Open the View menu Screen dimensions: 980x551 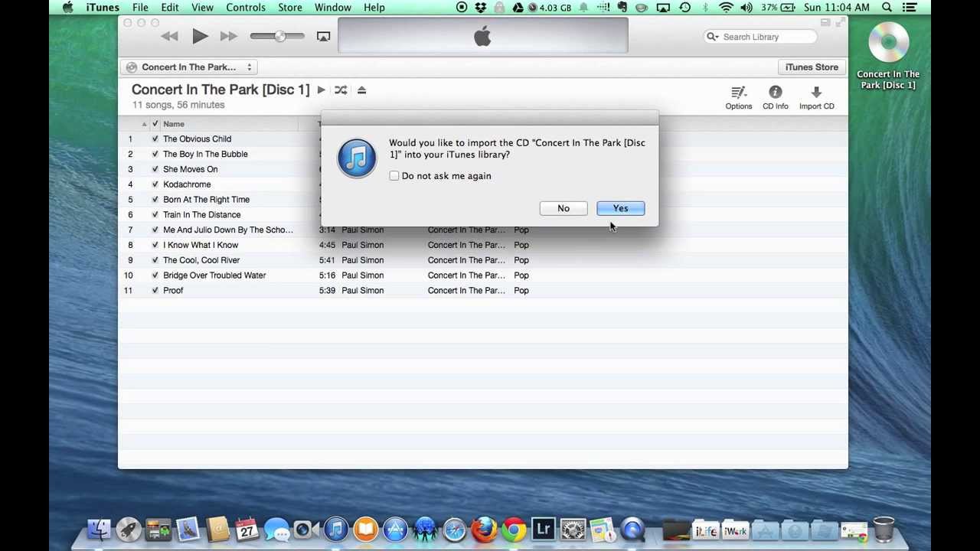[x=202, y=8]
